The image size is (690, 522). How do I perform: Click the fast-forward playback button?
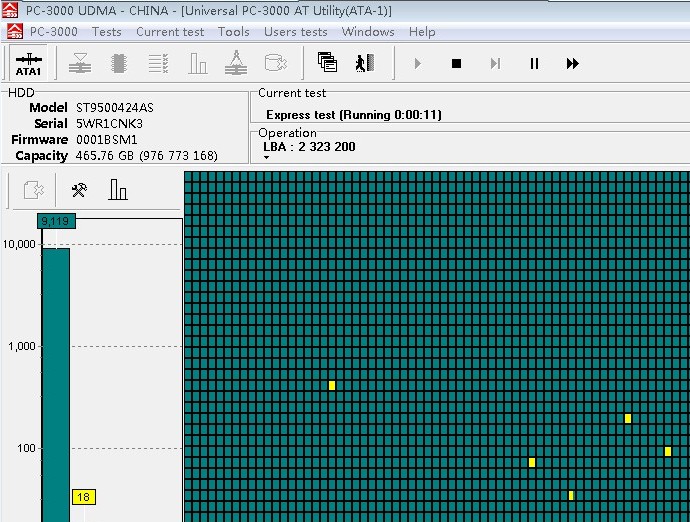572,64
